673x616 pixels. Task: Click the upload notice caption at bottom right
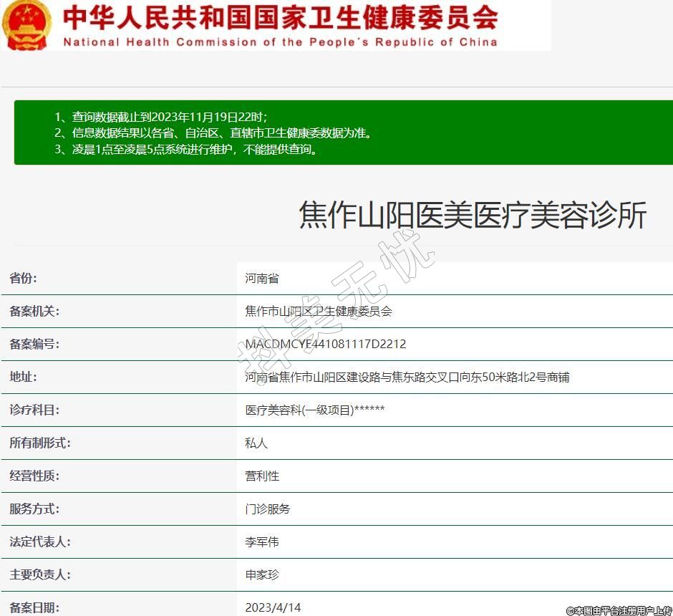tap(619, 610)
